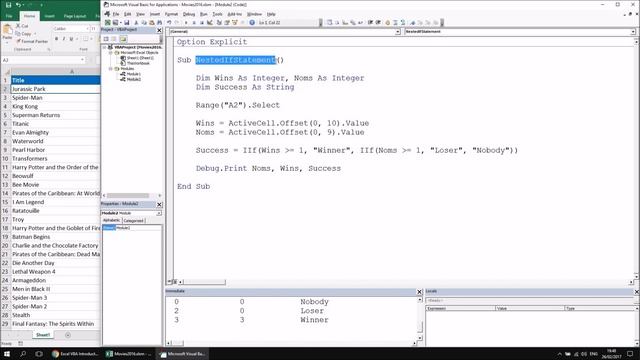Click the Cut button in Excel ribbon
The height and width of the screenshot is (360, 640).
(x=22, y=26)
